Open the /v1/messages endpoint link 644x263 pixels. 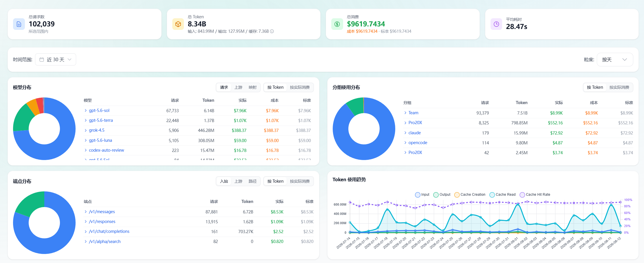[102, 212]
